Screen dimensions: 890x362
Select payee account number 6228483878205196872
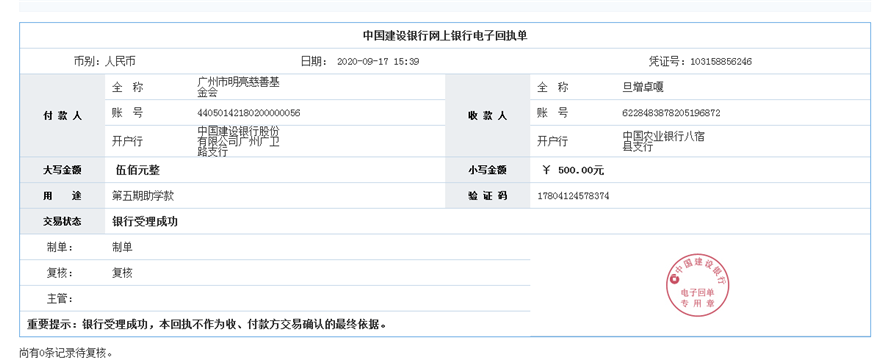point(671,113)
